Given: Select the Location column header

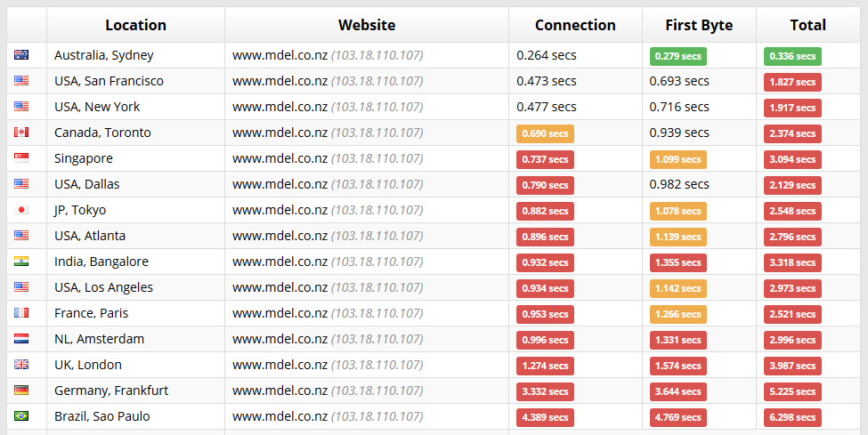Looking at the screenshot, I should [x=135, y=25].
